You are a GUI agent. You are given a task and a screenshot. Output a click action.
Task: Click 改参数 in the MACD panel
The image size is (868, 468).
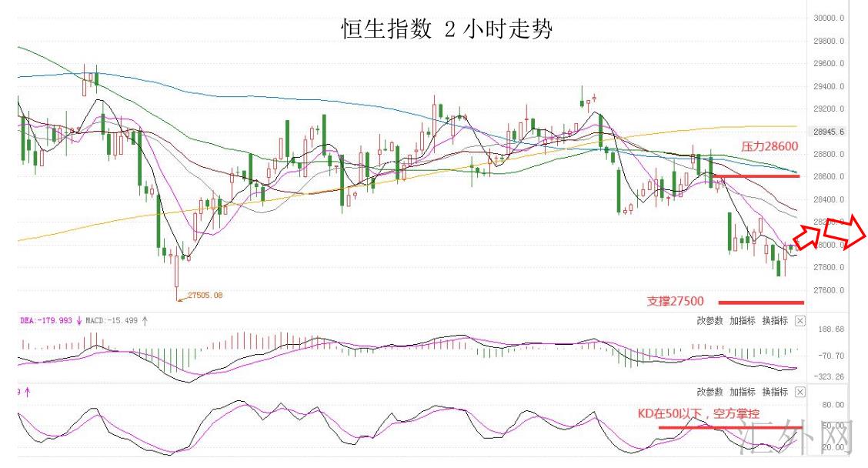coord(709,320)
